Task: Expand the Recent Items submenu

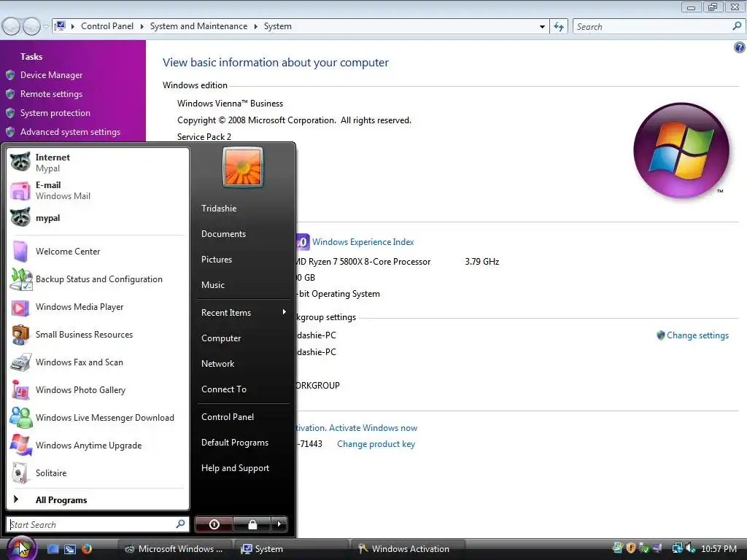Action: pyautogui.click(x=244, y=312)
